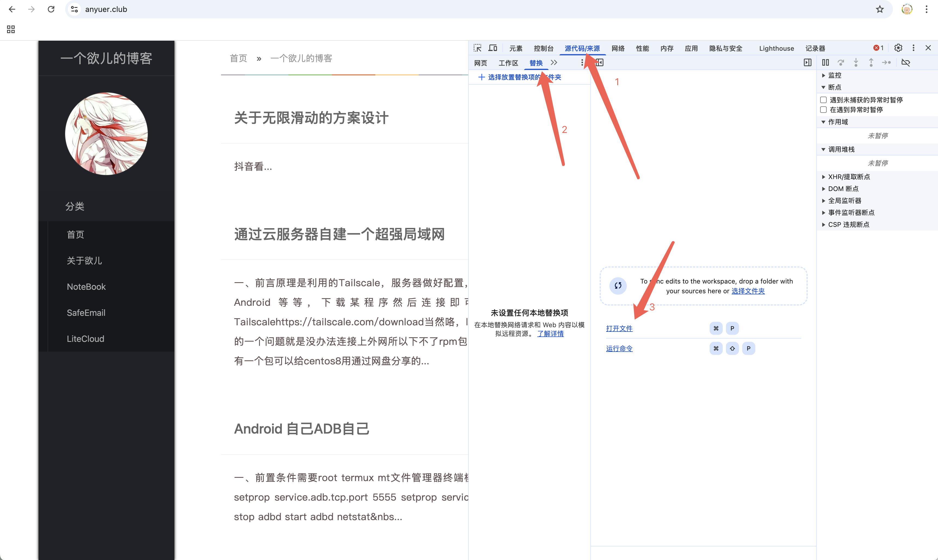Expand the 监控 watch section

pos(835,75)
